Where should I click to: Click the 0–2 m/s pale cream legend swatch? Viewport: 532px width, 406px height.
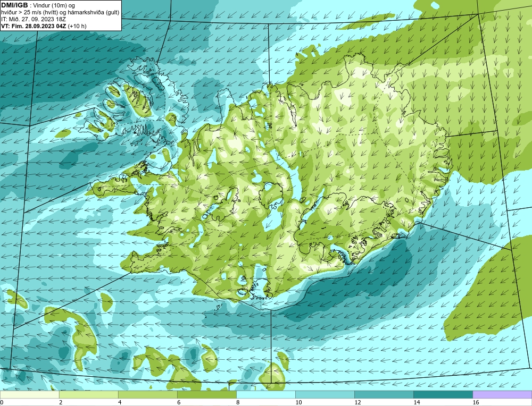[29, 394]
